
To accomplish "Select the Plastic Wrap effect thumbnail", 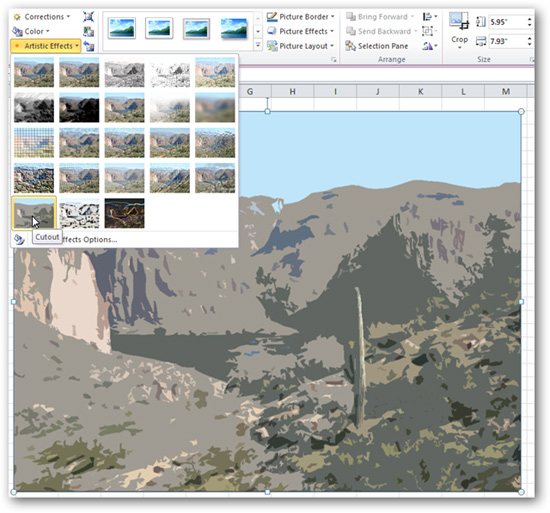I will (x=215, y=178).
